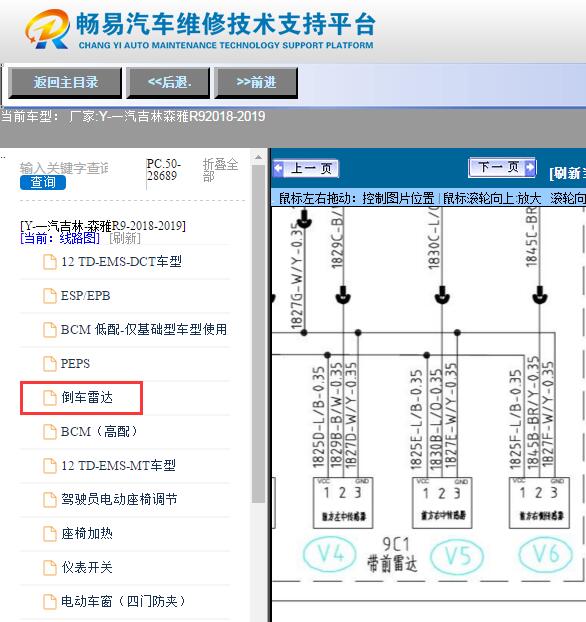Click the left arrow icon on 上一页
The width and height of the screenshot is (586, 622).
(279, 168)
